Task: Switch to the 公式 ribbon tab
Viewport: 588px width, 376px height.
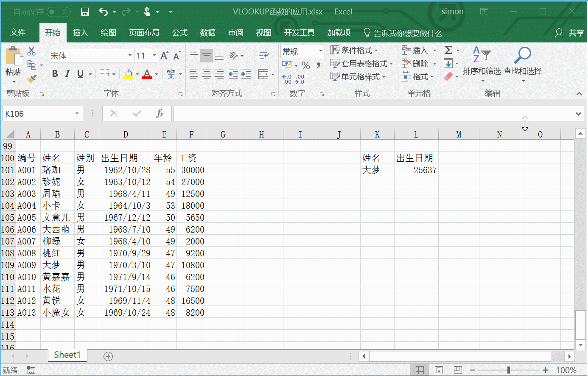Action: [x=179, y=32]
